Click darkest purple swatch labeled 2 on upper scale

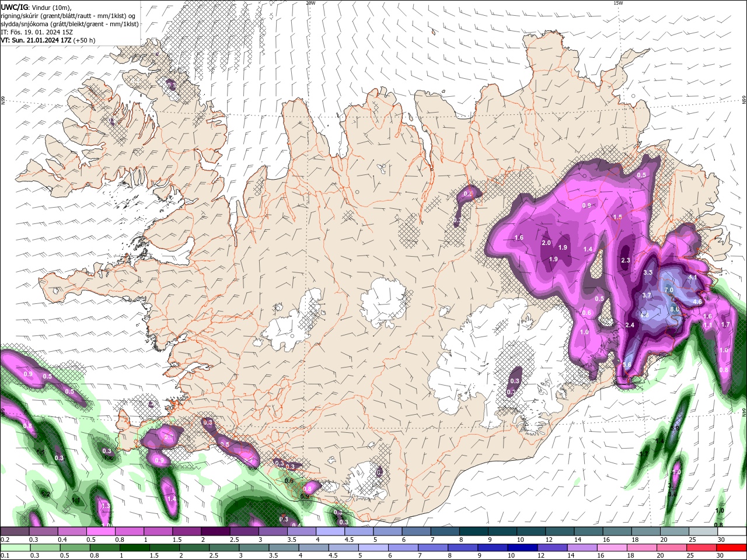tap(214, 531)
